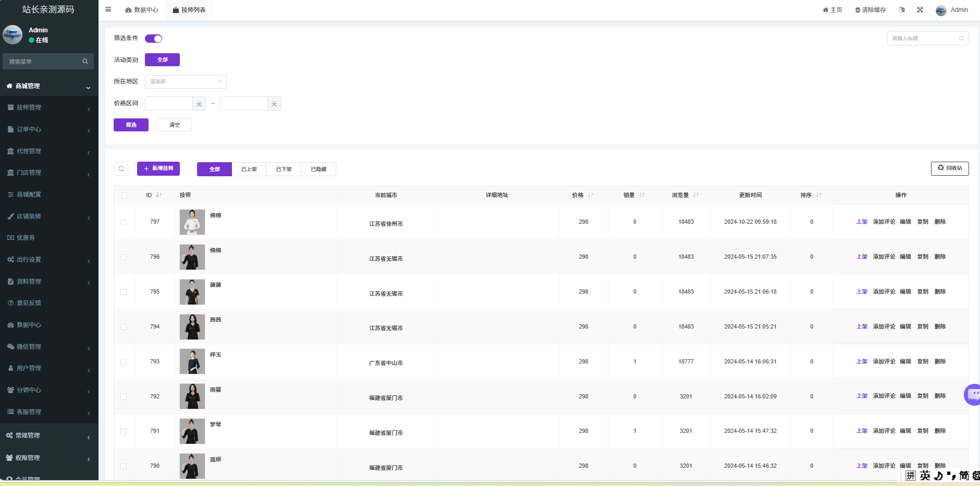The height and width of the screenshot is (486, 980).
Task: Click 编辑 link for technician 796
Action: [905, 257]
